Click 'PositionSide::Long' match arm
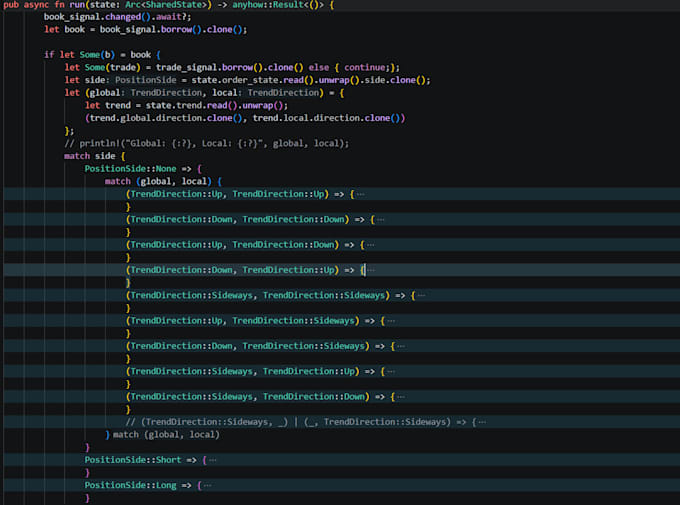The height and width of the screenshot is (505, 680). click(x=131, y=485)
